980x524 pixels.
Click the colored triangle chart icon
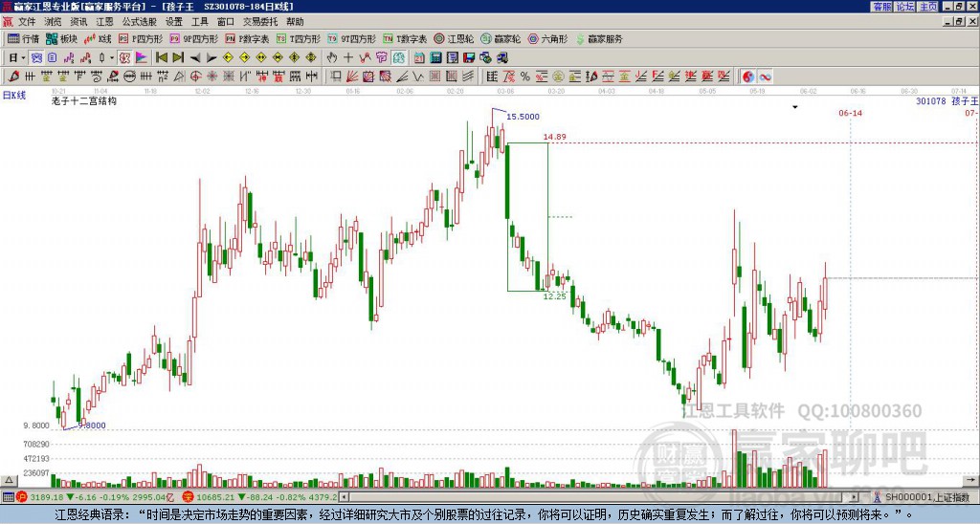[142, 57]
